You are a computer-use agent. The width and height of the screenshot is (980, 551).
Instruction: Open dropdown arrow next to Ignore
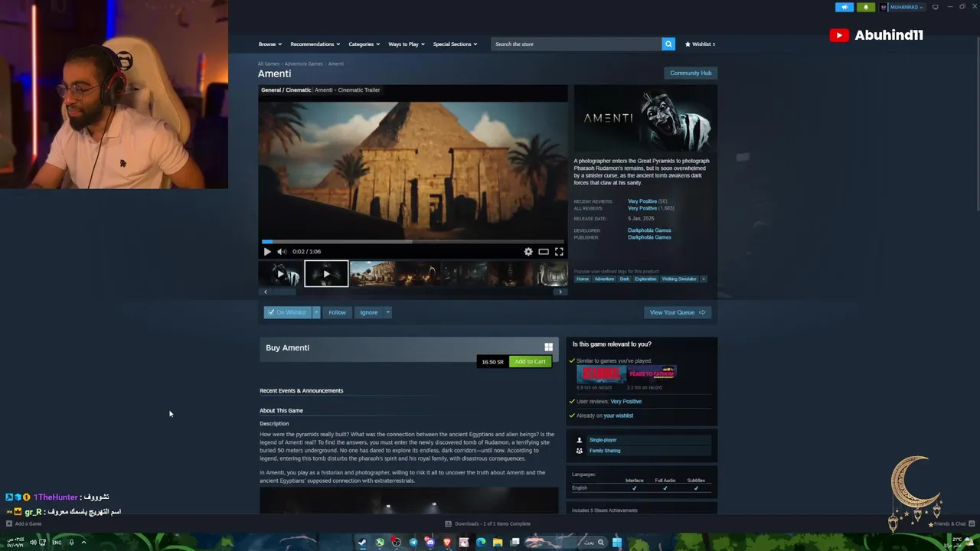[x=387, y=312]
